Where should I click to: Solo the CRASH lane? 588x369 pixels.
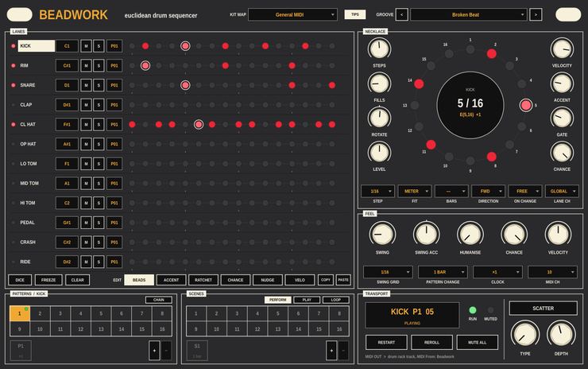coord(99,242)
